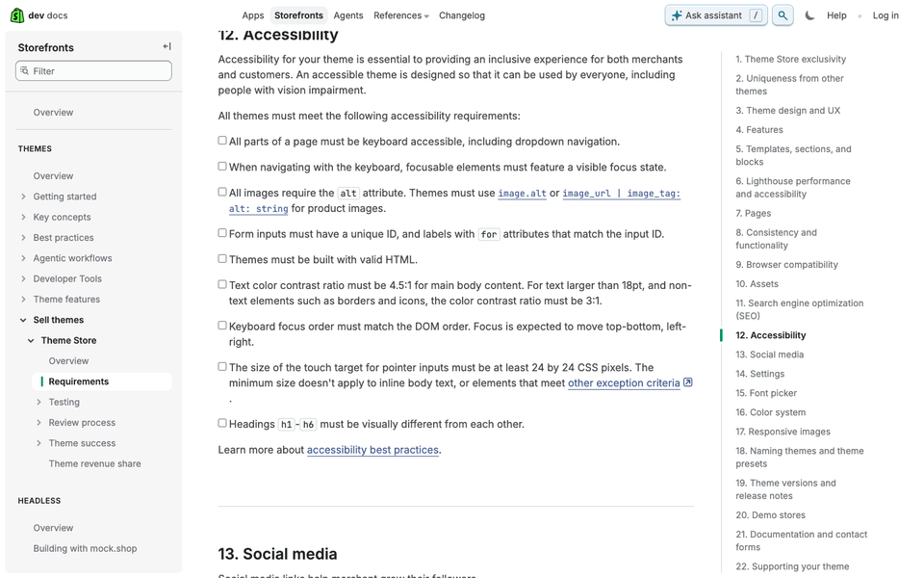Viewport: 924px width, 578px height.
Task: Check the visible focus state requirement box
Action: (x=222, y=167)
